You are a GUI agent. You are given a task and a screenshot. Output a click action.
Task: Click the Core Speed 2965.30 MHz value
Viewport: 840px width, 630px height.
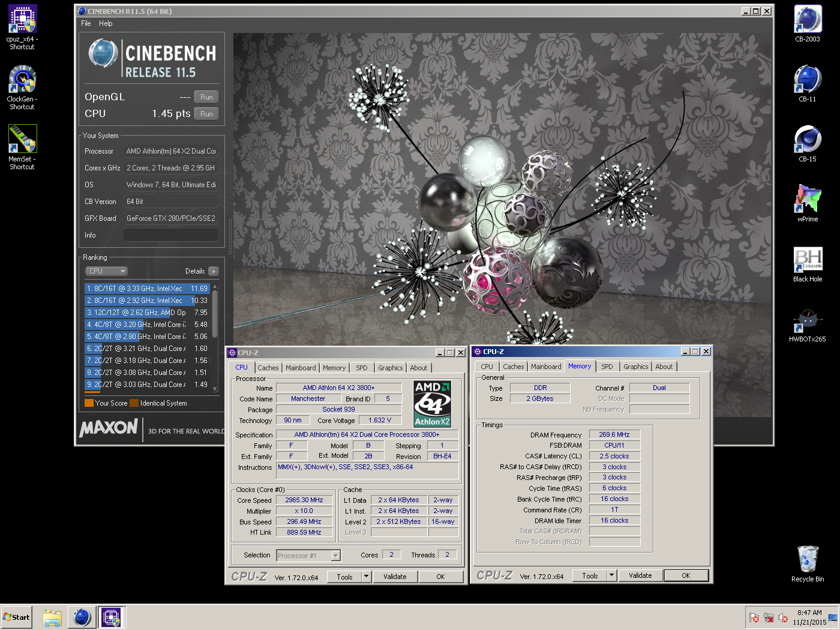pyautogui.click(x=304, y=500)
